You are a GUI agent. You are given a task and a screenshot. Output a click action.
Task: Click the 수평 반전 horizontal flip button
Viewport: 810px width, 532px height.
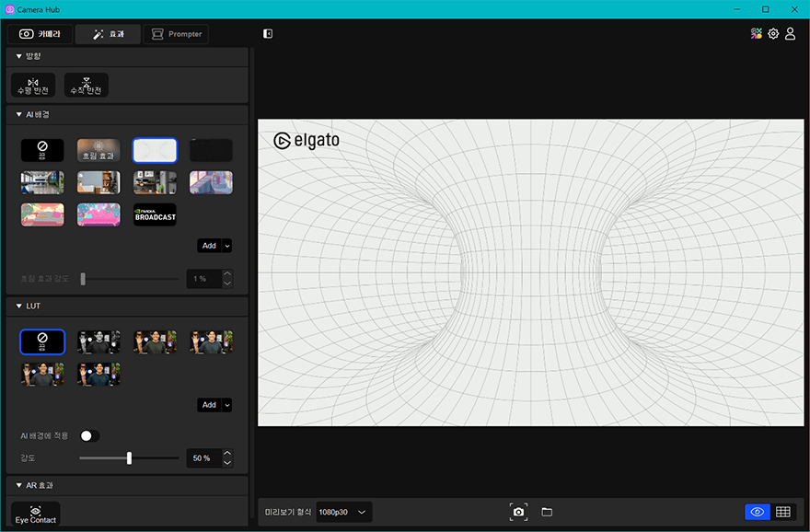click(33, 86)
